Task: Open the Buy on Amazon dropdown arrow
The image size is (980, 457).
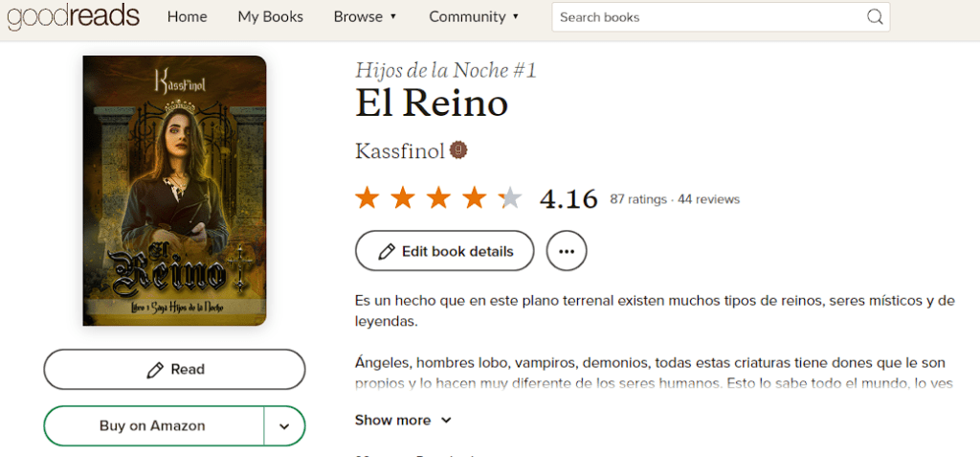Action: click(284, 426)
